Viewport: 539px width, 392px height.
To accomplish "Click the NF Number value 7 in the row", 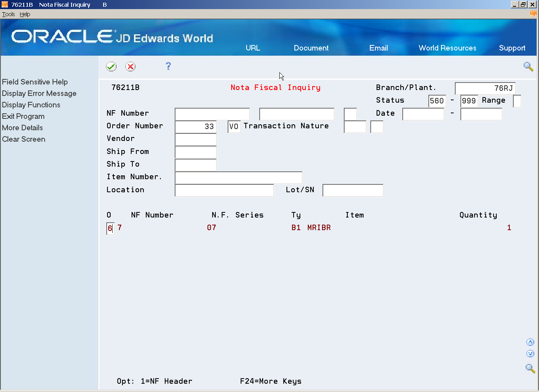I will [x=120, y=228].
